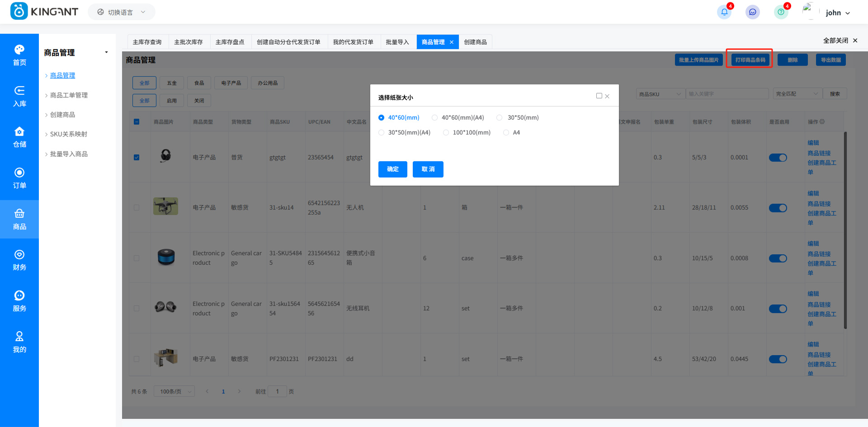This screenshot has width=868, height=427.
Task: Cancel the dialog with 取消 button
Action: [428, 169]
